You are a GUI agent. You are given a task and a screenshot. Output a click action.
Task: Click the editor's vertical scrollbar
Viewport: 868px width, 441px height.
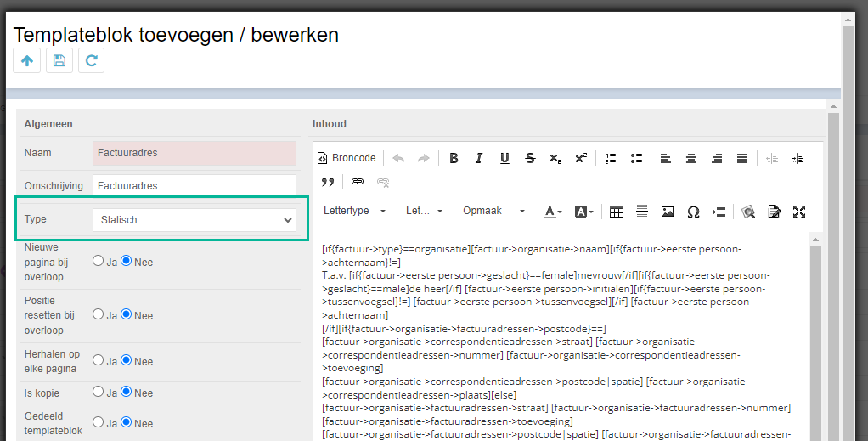point(815,336)
